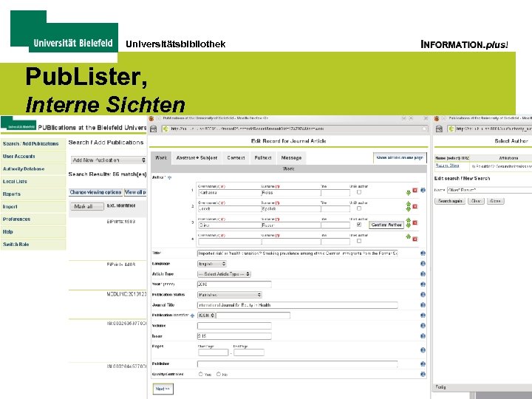Open the ISSN identifier type dropdown
The height and width of the screenshot is (399, 532).
206,316
